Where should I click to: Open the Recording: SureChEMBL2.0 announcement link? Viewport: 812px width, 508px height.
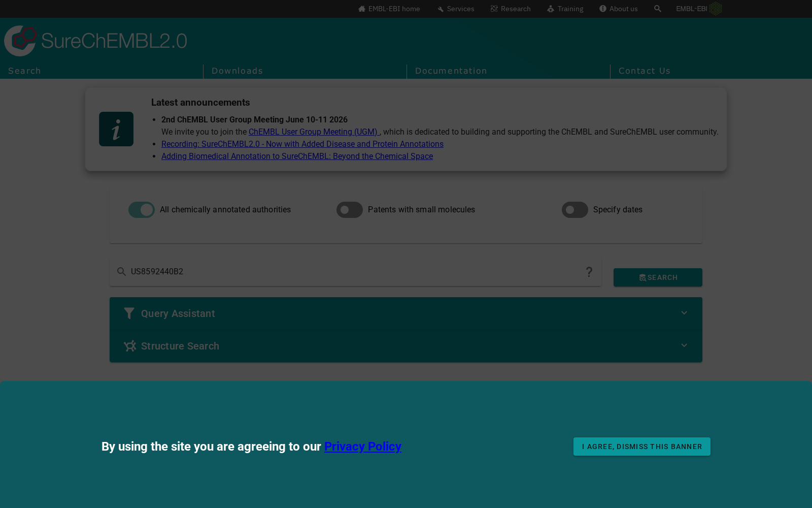tap(302, 144)
